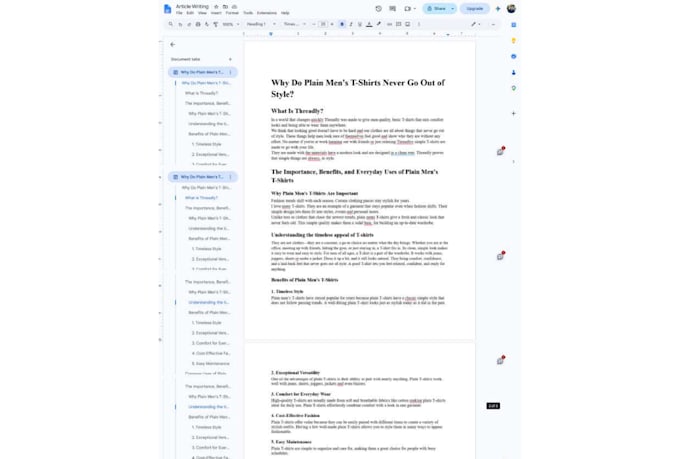Open Maps in the side panel
Image resolution: width=680 pixels, height=459 pixels.
[x=513, y=88]
